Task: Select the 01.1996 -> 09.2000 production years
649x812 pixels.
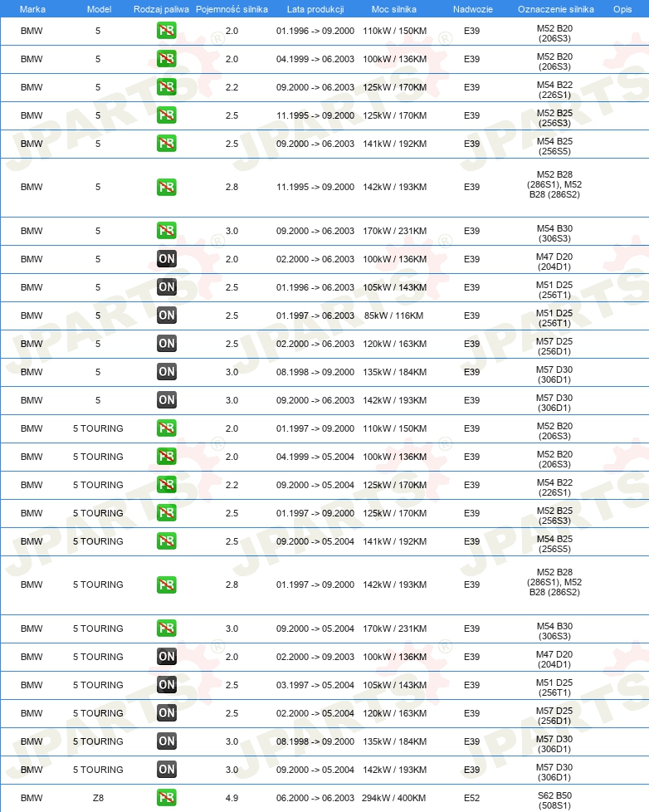Action: 315,31
